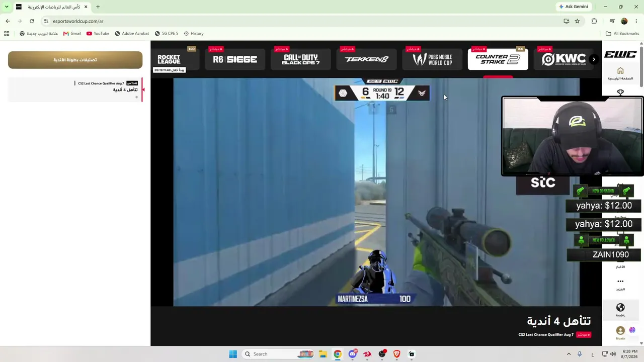Viewport: 644px width, 362px height.
Task: Switch to Chrome in the taskbar
Action: click(x=338, y=354)
